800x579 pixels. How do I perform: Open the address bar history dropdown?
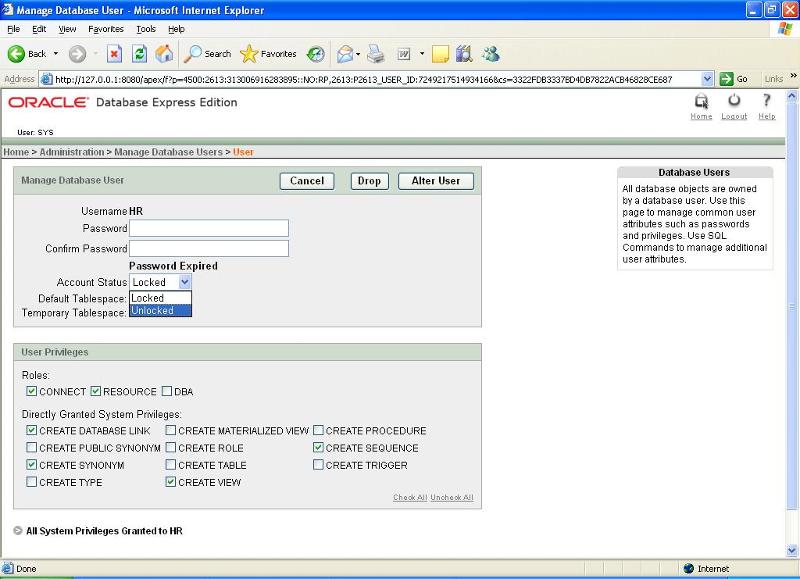coord(707,79)
